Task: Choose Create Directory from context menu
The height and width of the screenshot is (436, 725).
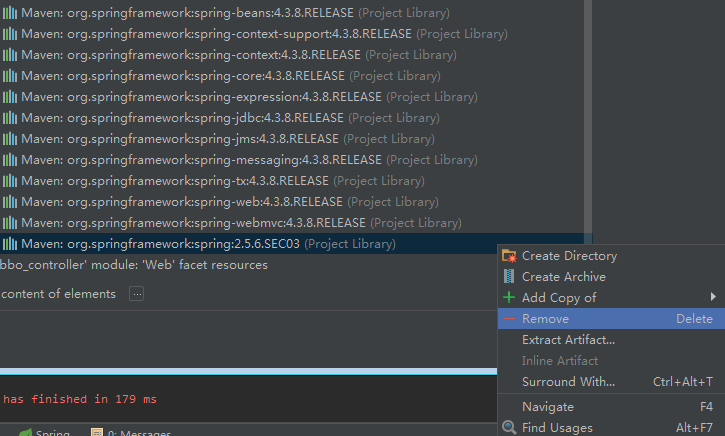Action: [x=611, y=256]
